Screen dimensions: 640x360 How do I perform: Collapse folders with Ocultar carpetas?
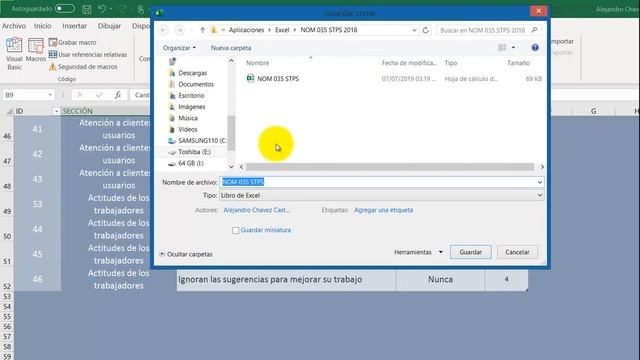click(x=186, y=254)
